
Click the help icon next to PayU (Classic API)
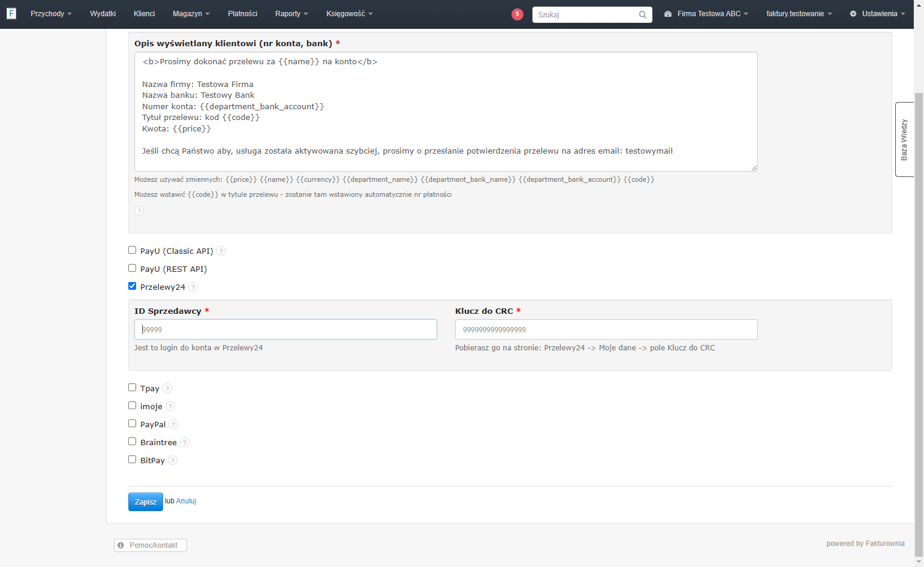coord(221,251)
